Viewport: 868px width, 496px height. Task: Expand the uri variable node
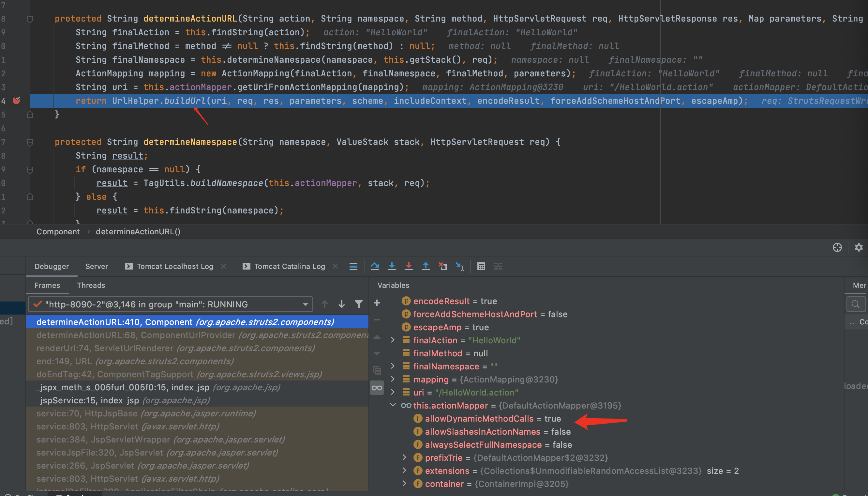point(393,392)
